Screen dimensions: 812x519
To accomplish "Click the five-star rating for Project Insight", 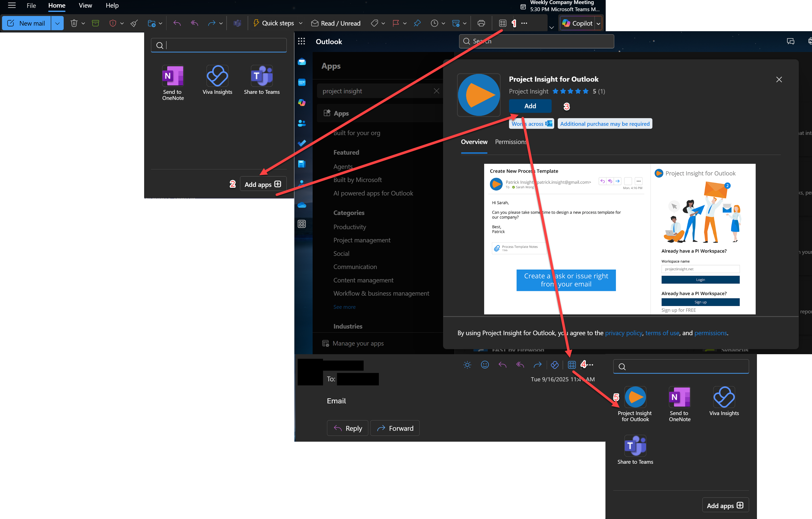I will coord(571,91).
